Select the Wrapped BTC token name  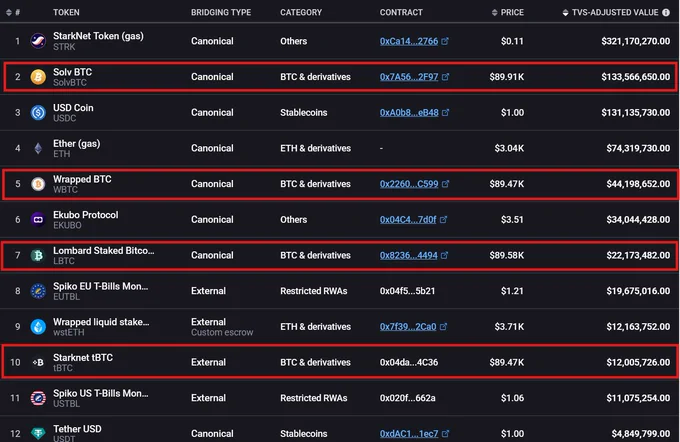click(82, 179)
